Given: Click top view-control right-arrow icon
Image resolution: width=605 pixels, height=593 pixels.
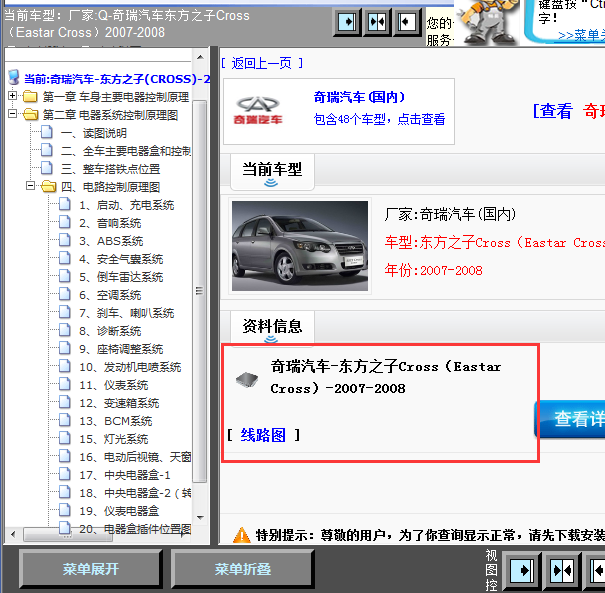Looking at the screenshot, I should coord(347,22).
